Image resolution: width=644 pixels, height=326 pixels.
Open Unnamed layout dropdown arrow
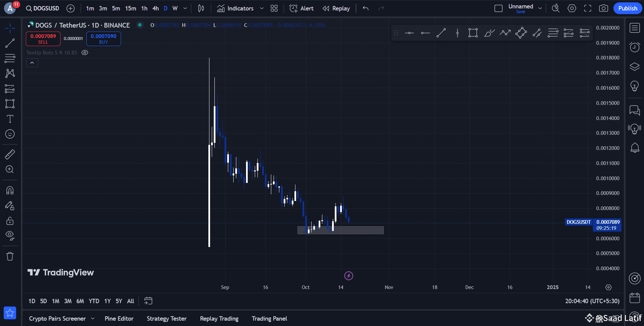pyautogui.click(x=540, y=8)
